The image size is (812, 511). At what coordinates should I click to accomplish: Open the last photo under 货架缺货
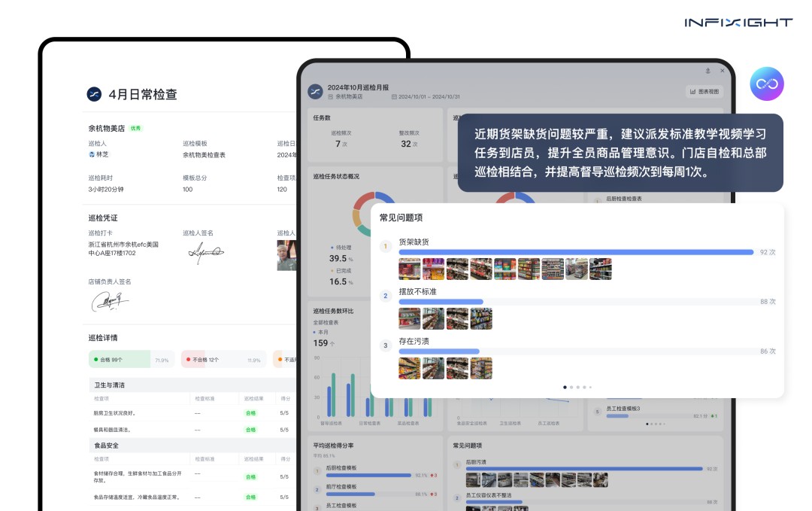tap(600, 269)
